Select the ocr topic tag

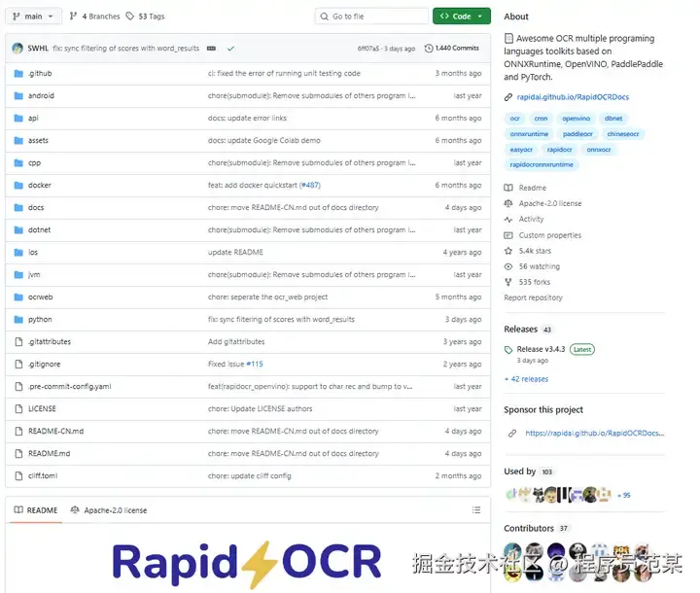coord(514,119)
